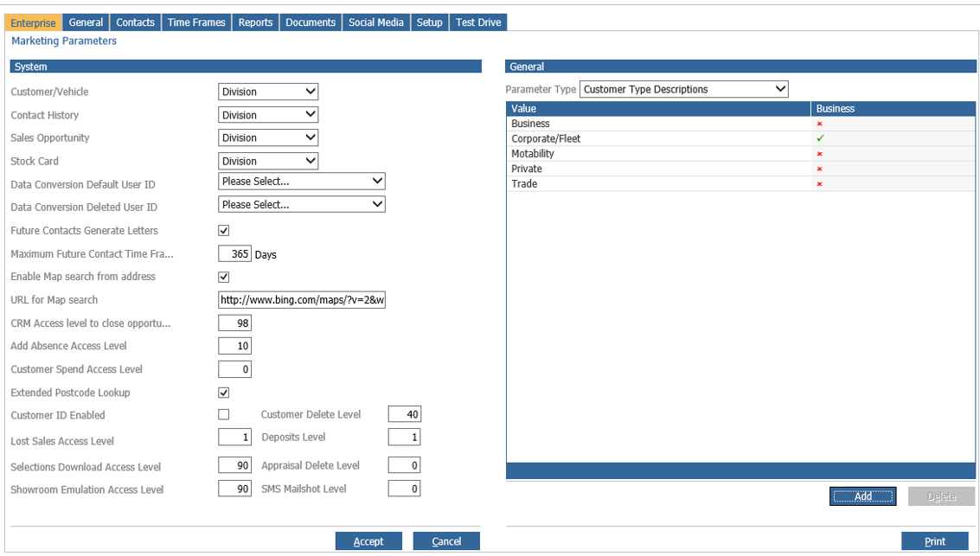
Task: Go to the Documents tab
Action: [x=311, y=22]
